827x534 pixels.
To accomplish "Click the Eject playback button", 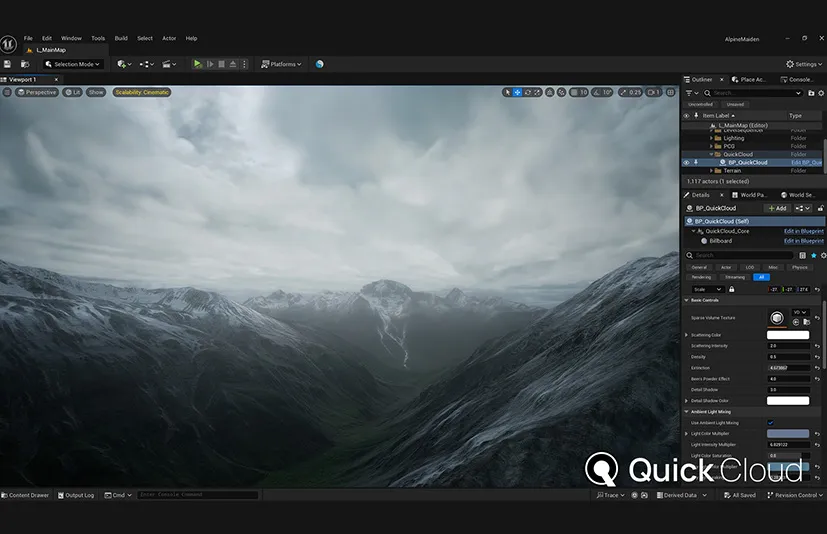I will pyautogui.click(x=233, y=64).
